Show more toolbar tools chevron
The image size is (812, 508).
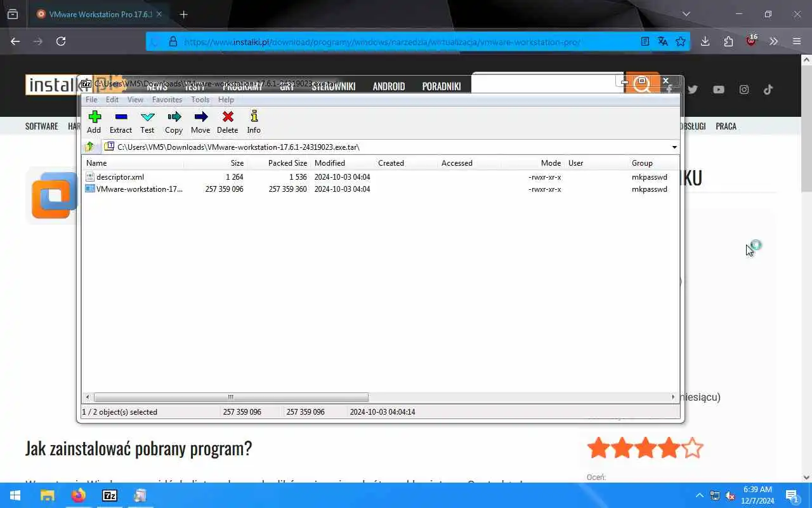point(773,41)
